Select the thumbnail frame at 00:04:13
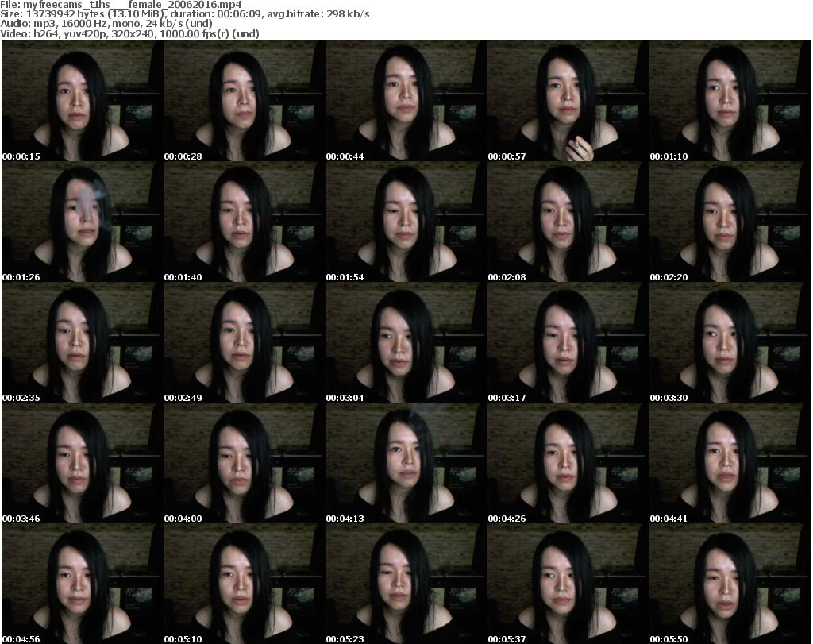 [406, 464]
